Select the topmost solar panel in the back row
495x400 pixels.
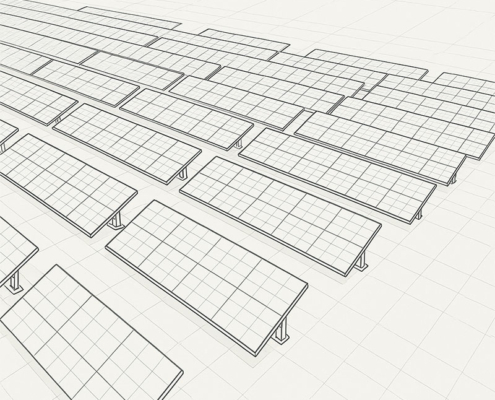130,17
